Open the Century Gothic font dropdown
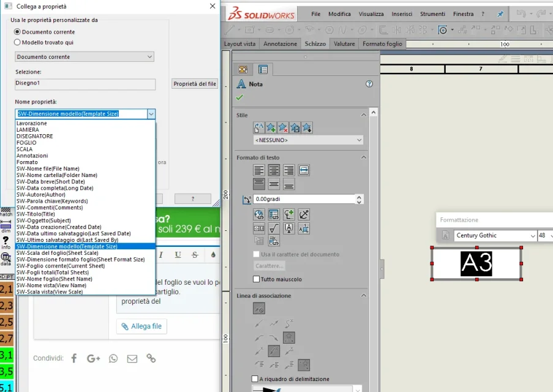Image resolution: width=553 pixels, height=392 pixels. 495,235
